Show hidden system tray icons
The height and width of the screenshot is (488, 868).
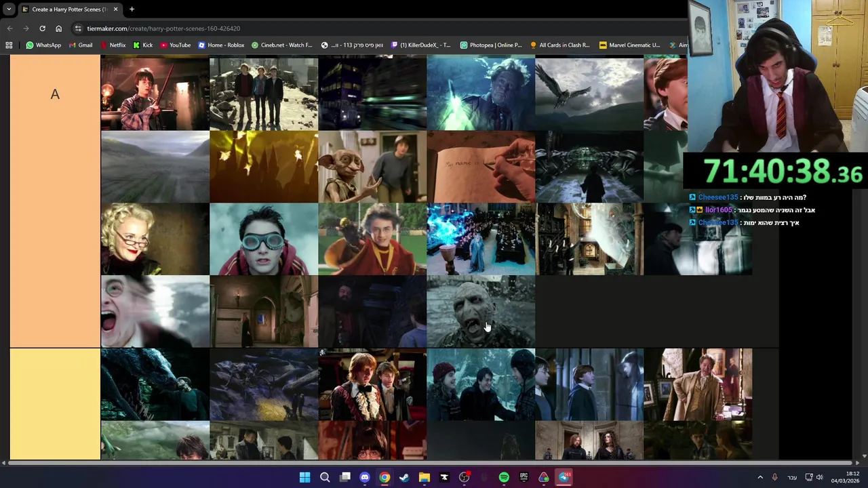(760, 477)
